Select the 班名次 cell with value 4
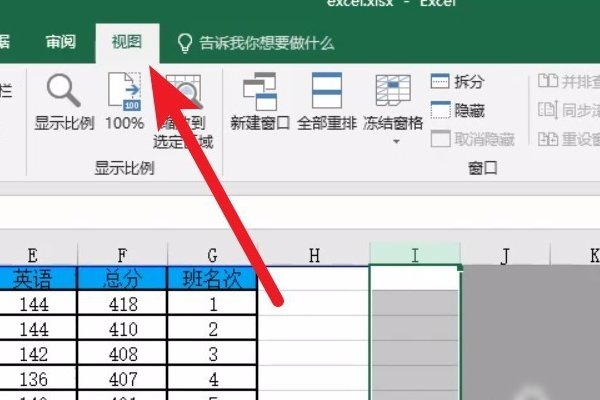This screenshot has width=600, height=400. pos(212,379)
